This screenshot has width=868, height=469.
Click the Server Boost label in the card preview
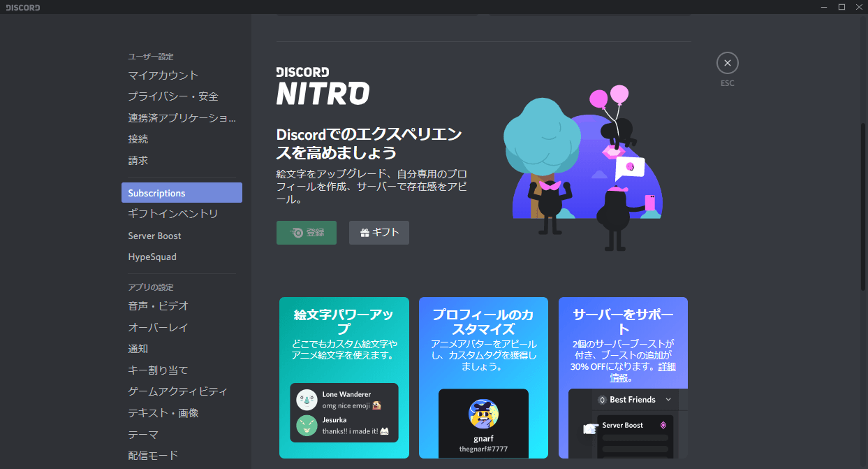click(x=623, y=425)
